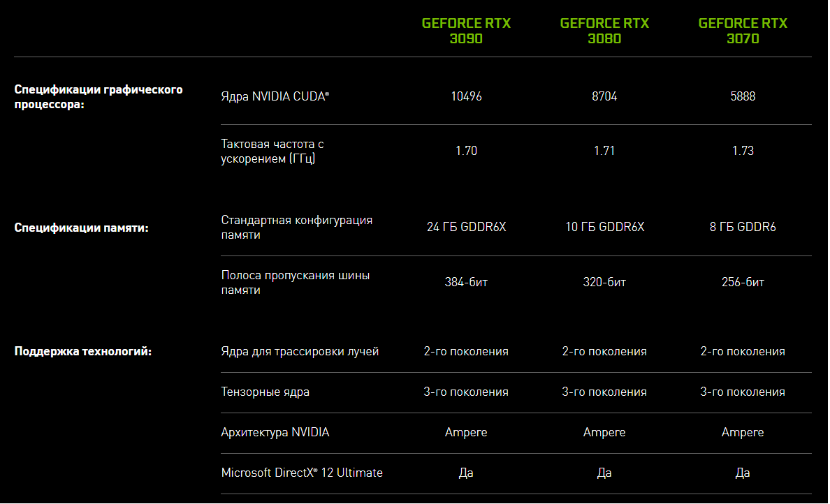Select the CUDA cores value 10496
The width and height of the screenshot is (830, 504).
coord(466,96)
